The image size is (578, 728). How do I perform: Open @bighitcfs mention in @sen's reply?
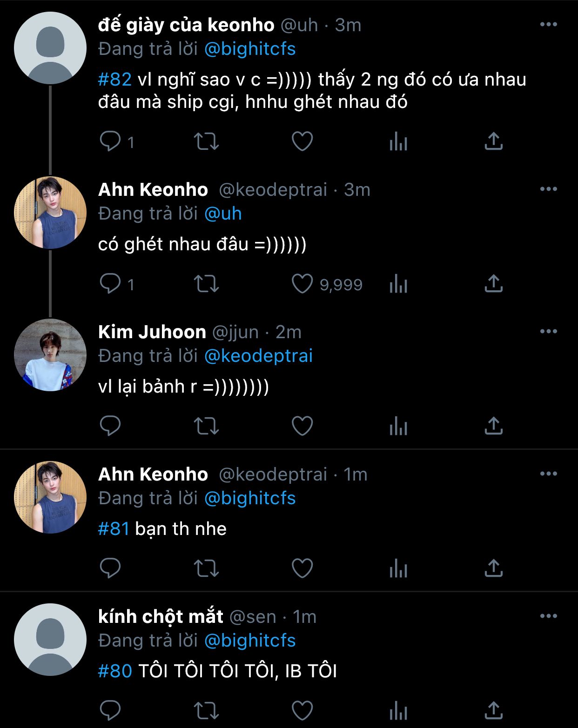(250, 641)
